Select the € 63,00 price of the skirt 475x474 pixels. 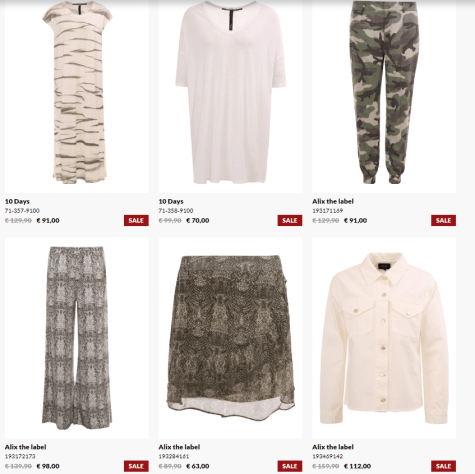tap(198, 466)
